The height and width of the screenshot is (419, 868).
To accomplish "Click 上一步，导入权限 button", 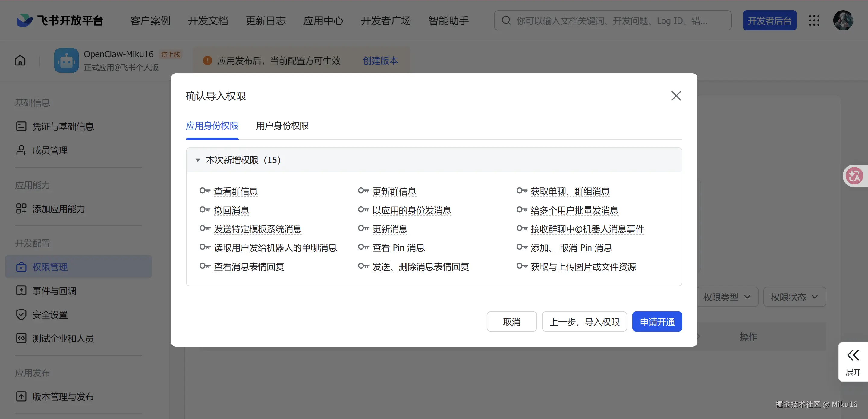I will (584, 322).
